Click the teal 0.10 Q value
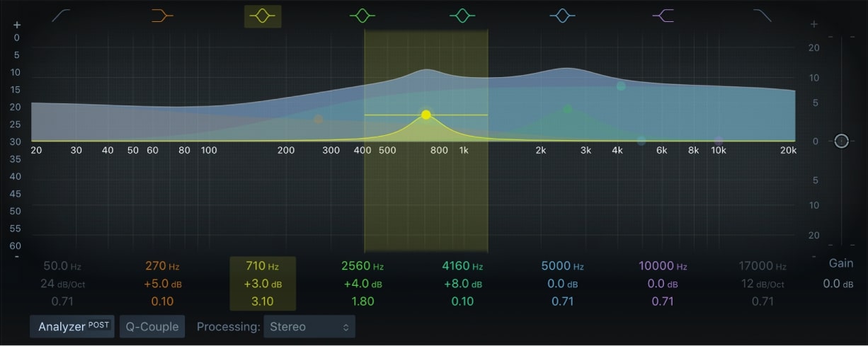 pyautogui.click(x=462, y=301)
